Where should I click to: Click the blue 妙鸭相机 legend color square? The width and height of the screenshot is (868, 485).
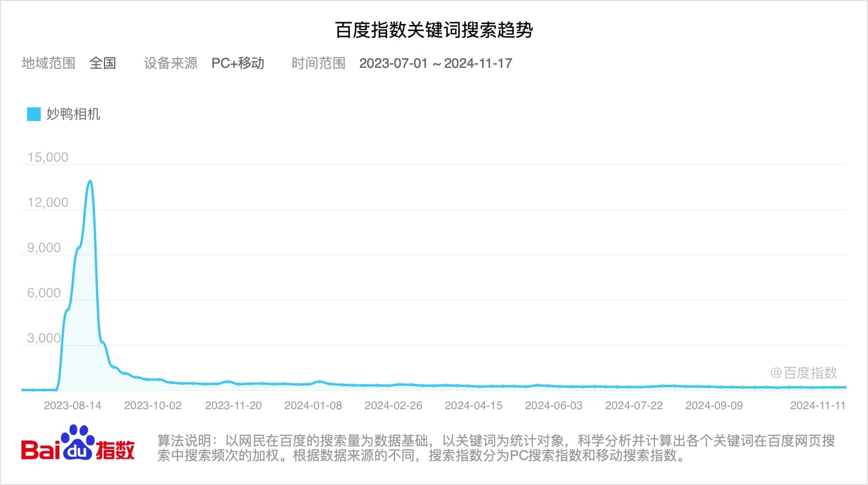click(x=34, y=114)
